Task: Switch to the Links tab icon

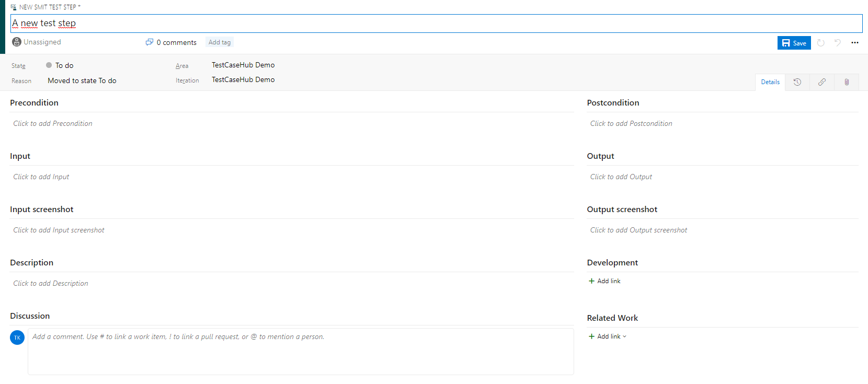Action: click(822, 82)
